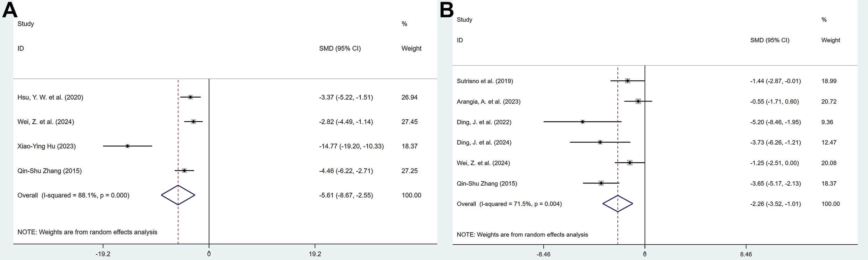Image resolution: width=868 pixels, height=260 pixels.
Task: Select the SMD value -14.77 (-19.20, -10.33)
Action: click(x=351, y=146)
